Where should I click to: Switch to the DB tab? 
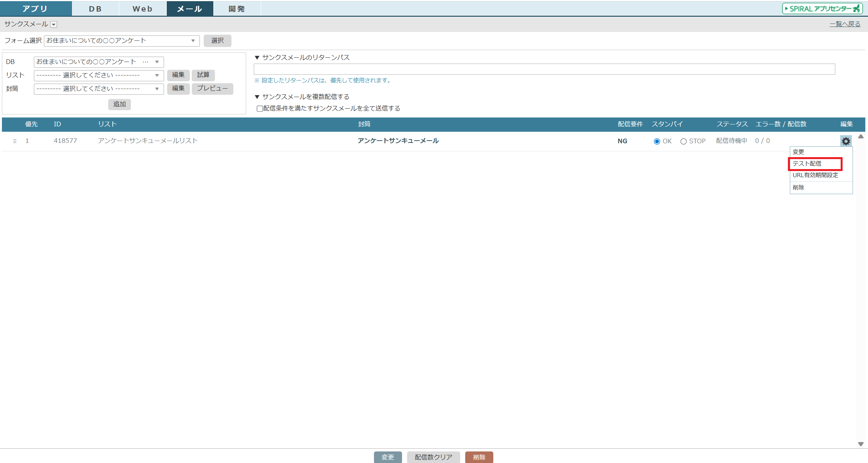click(95, 8)
